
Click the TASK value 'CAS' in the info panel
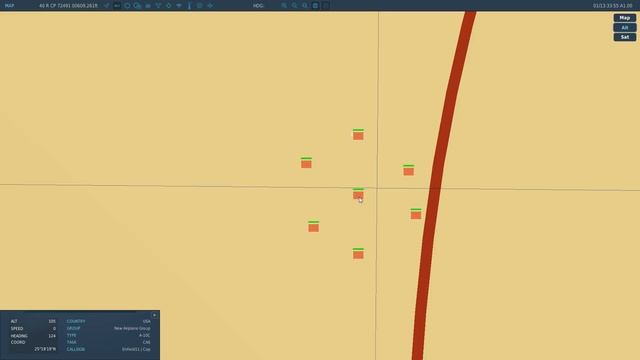147,342
